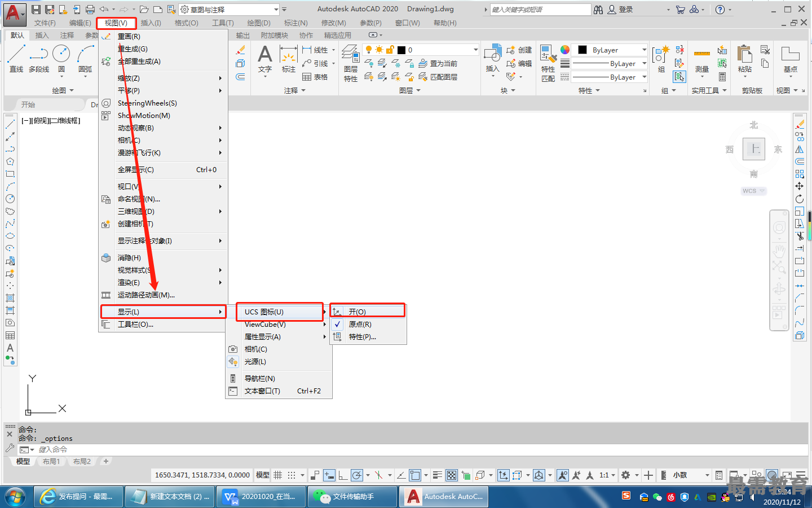This screenshot has height=508, width=812.
Task: Expand the Draw (绘图) panel
Action: pyautogui.click(x=63, y=90)
